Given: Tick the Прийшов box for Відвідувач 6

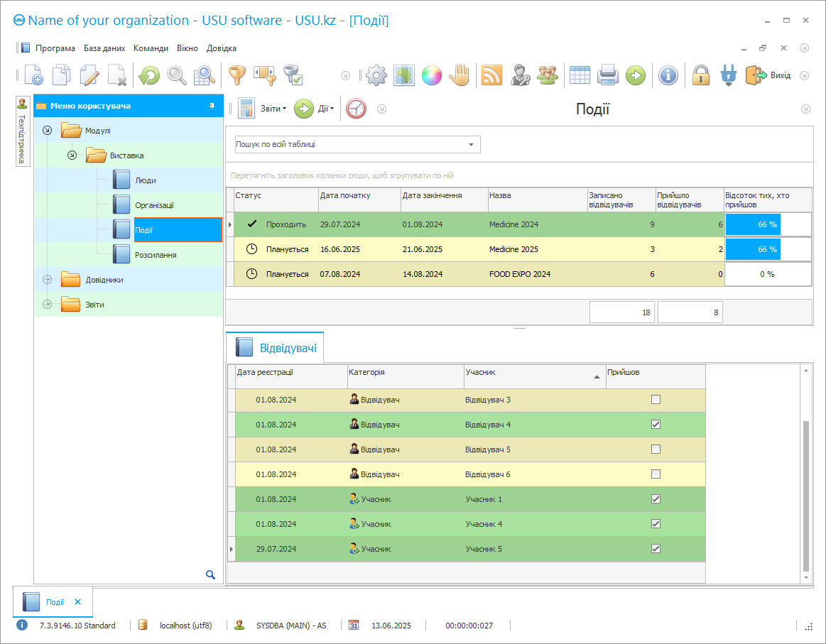Looking at the screenshot, I should [x=656, y=474].
